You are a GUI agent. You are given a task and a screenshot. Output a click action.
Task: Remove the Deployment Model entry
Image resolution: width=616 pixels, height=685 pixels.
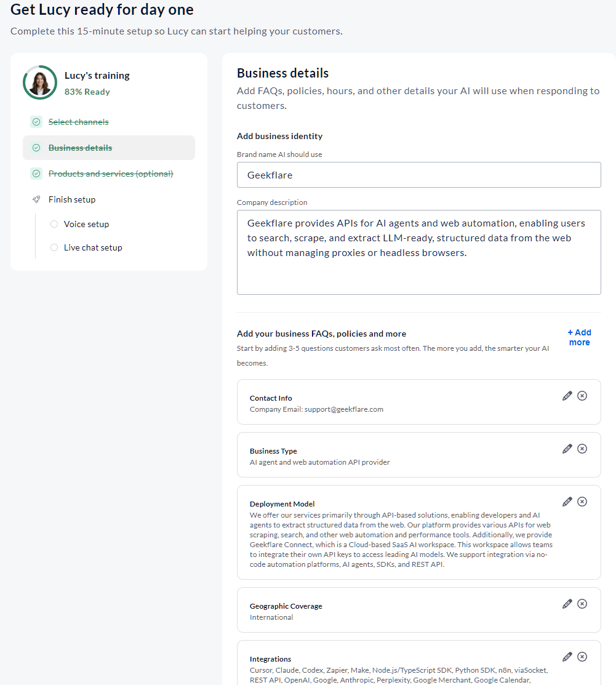(582, 502)
